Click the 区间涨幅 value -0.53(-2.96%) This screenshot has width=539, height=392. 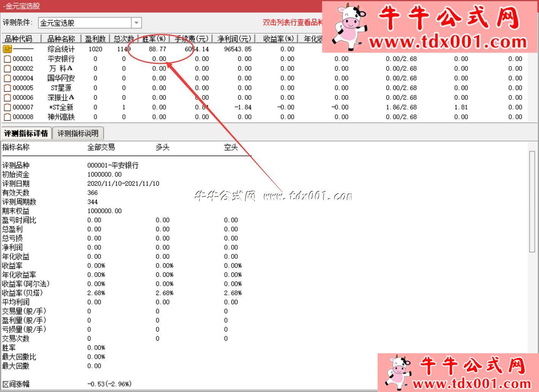(109, 384)
